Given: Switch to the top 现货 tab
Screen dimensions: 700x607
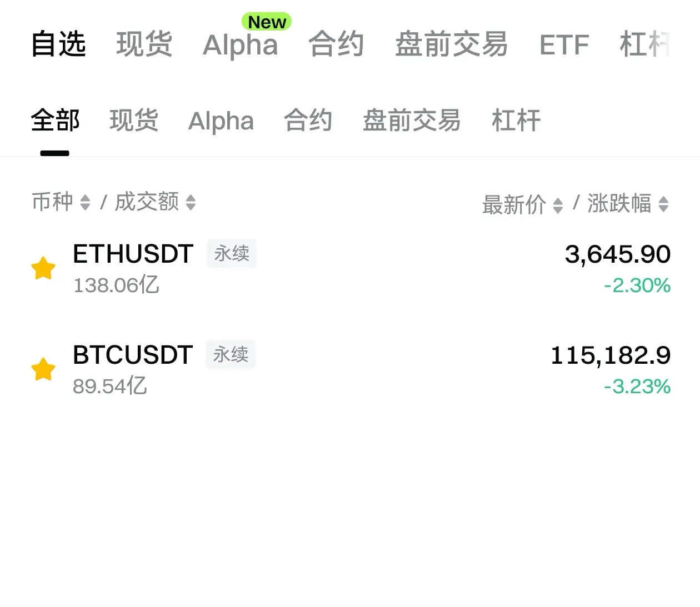Looking at the screenshot, I should [x=144, y=44].
